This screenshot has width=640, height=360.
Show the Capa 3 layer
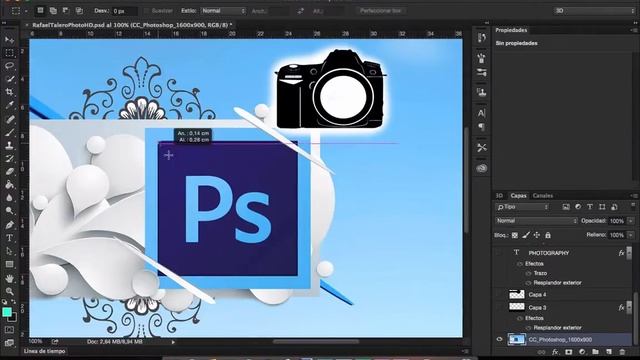click(499, 307)
